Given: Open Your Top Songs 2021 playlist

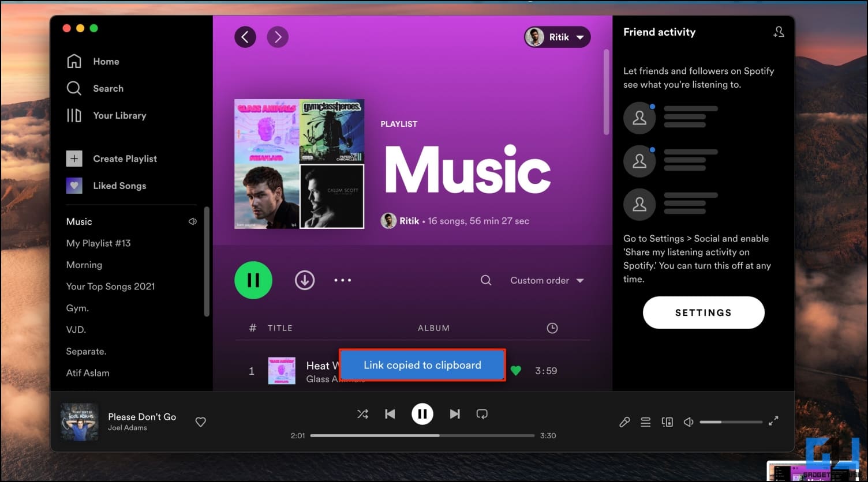Looking at the screenshot, I should click(x=111, y=287).
